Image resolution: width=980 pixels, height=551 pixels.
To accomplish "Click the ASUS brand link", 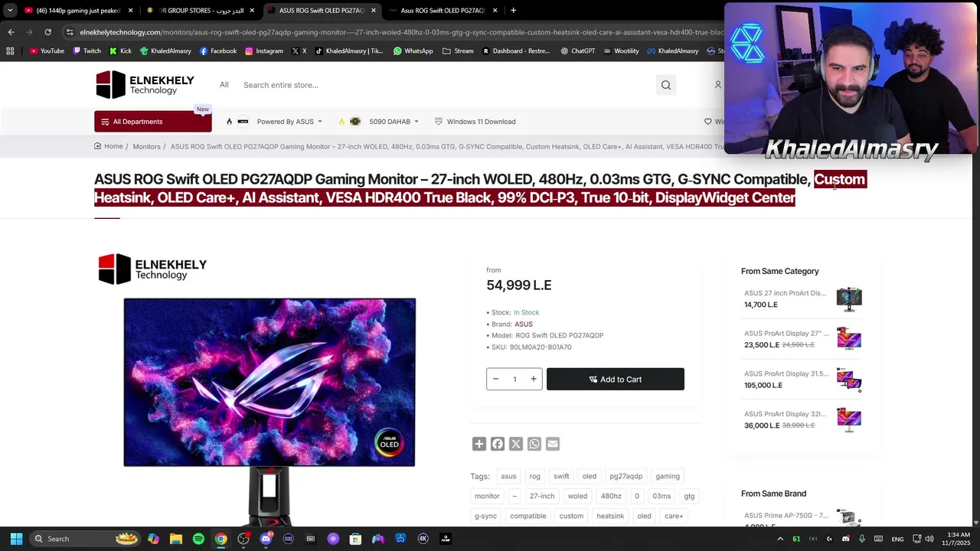I will tap(524, 324).
